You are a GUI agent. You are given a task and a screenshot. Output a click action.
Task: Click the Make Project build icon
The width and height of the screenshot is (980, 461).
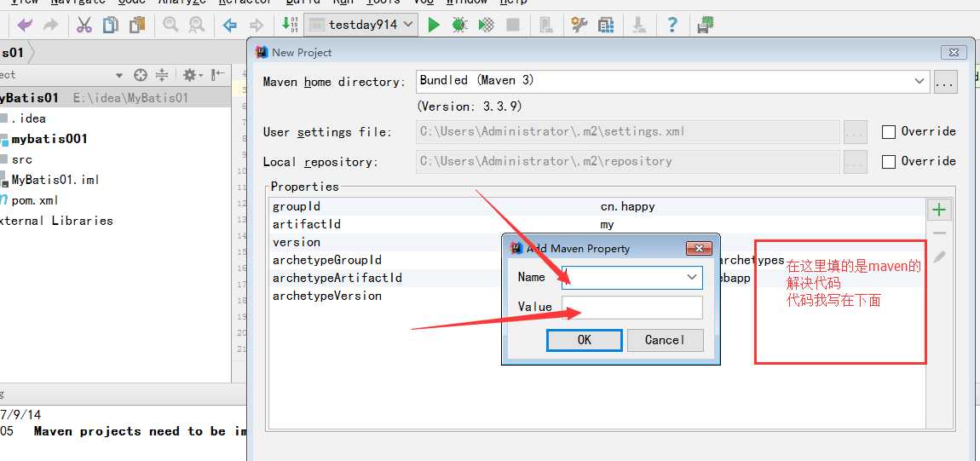290,25
